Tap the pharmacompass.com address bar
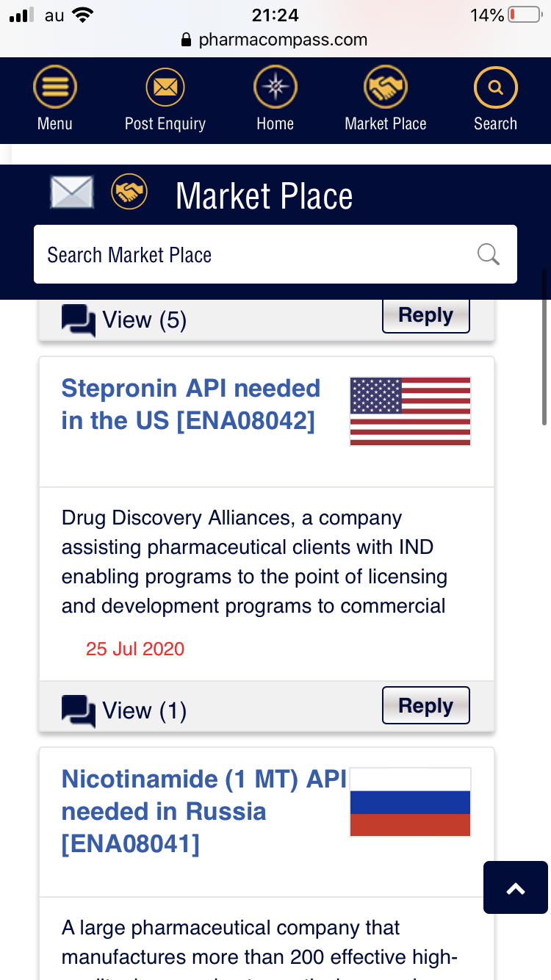The height and width of the screenshot is (980, 551). 275,40
